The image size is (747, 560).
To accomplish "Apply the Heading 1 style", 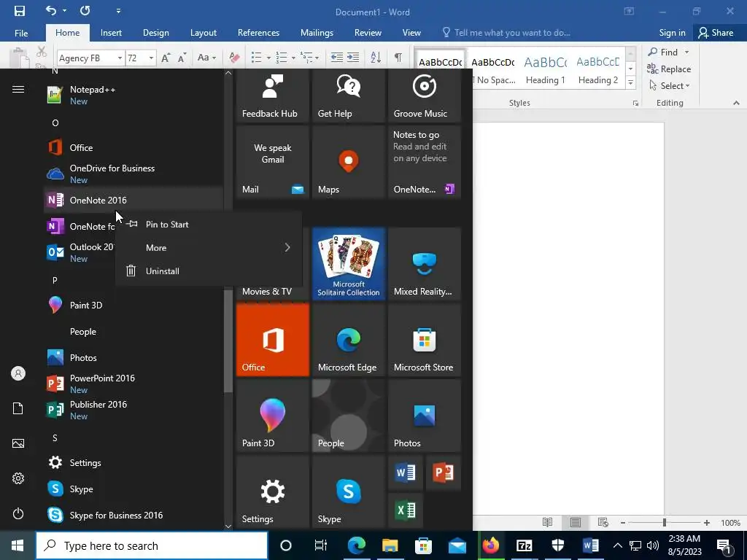I will pos(546,71).
